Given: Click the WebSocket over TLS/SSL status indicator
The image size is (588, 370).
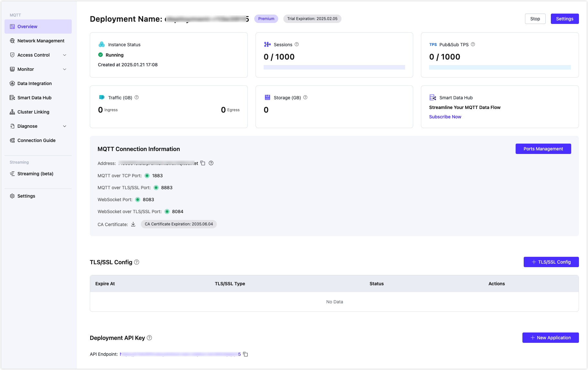Looking at the screenshot, I should click(167, 212).
